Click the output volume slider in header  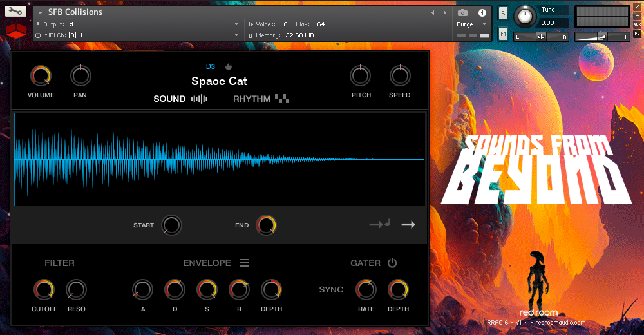click(x=602, y=37)
